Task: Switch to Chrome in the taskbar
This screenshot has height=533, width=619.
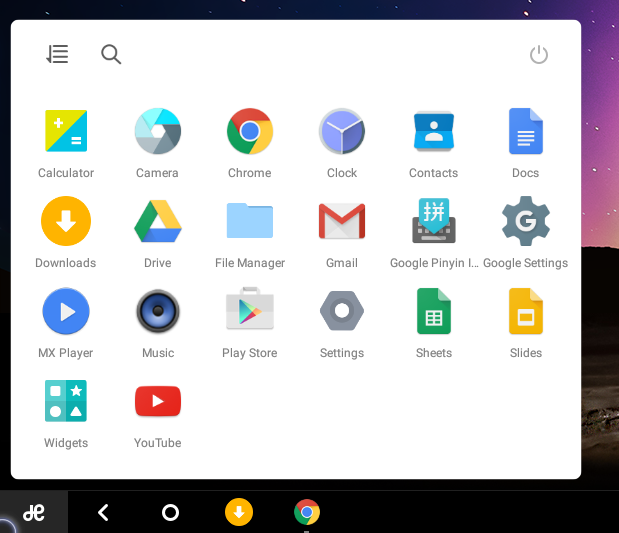Action: tap(307, 512)
